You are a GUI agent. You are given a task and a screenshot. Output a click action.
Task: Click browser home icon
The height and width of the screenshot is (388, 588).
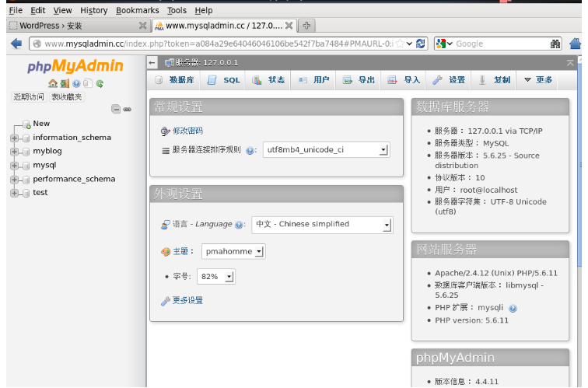(x=575, y=44)
